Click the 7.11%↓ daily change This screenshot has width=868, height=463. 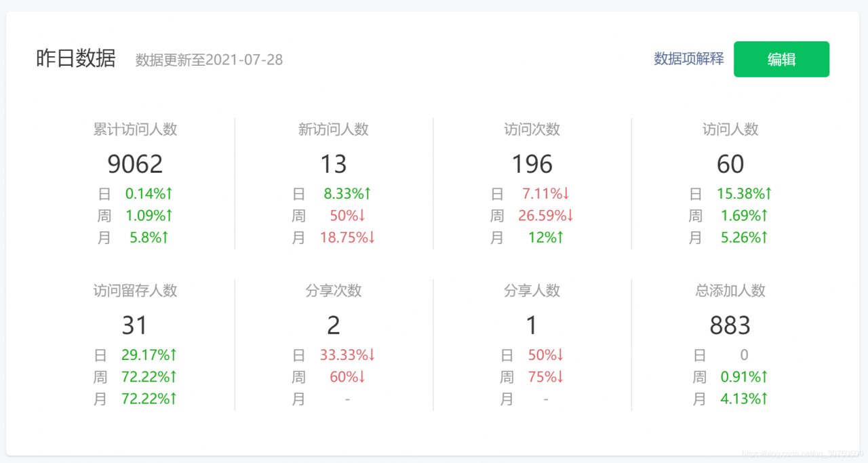546,194
